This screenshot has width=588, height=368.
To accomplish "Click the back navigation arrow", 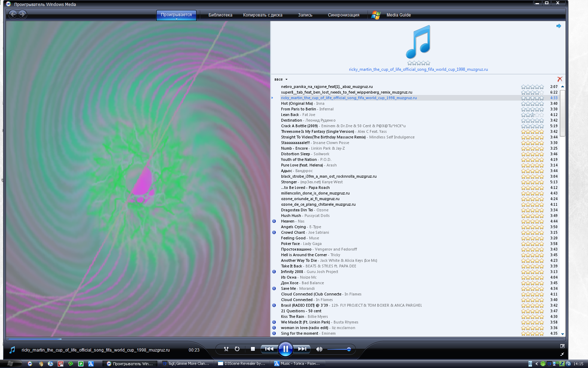I will coord(13,14).
